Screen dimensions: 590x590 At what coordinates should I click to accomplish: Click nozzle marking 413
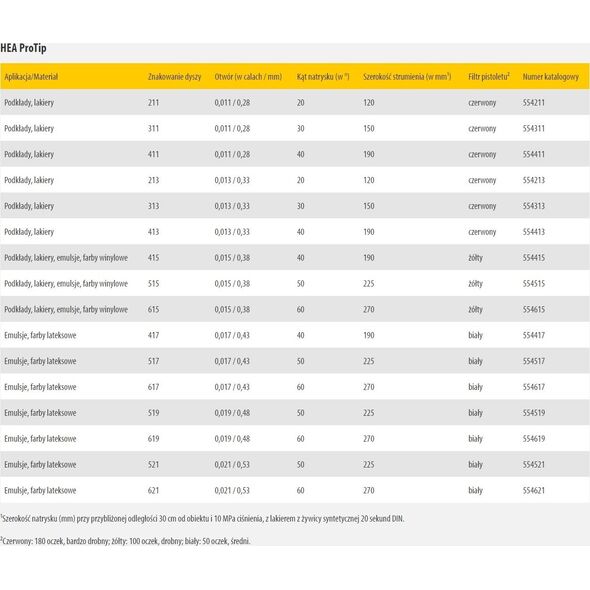point(154,232)
